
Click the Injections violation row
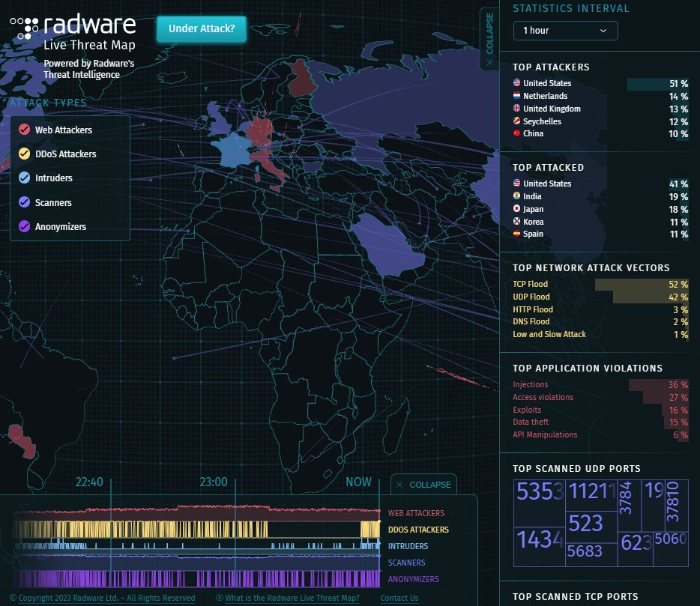(600, 385)
